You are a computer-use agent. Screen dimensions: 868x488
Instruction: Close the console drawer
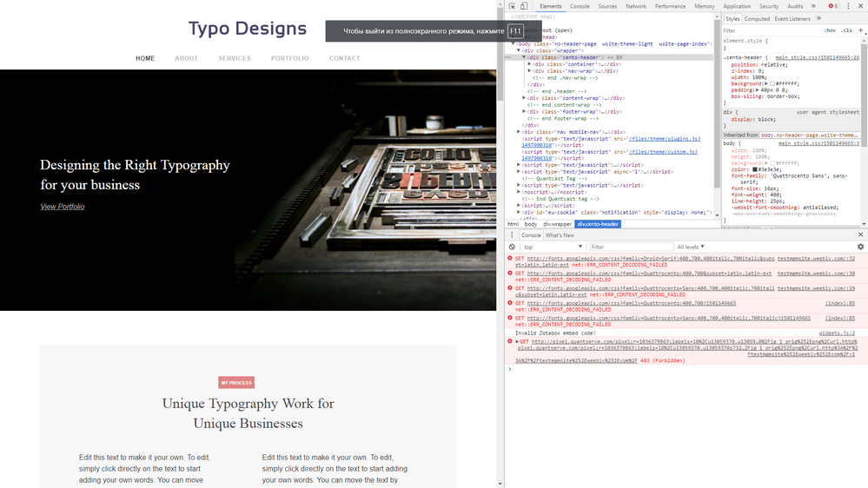861,235
